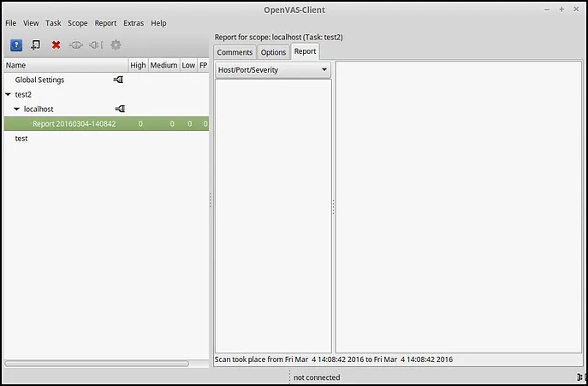
Task: Open the File menu
Action: pyautogui.click(x=10, y=23)
